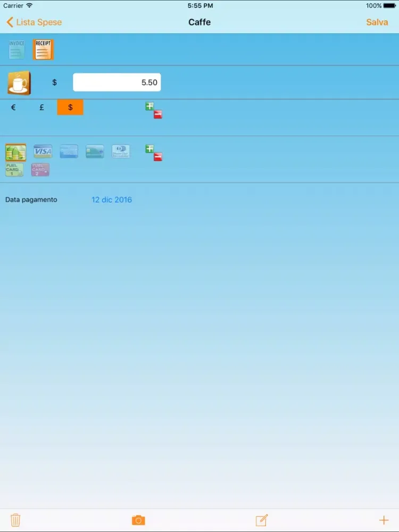Click the Data pagamento label

[x=31, y=200]
